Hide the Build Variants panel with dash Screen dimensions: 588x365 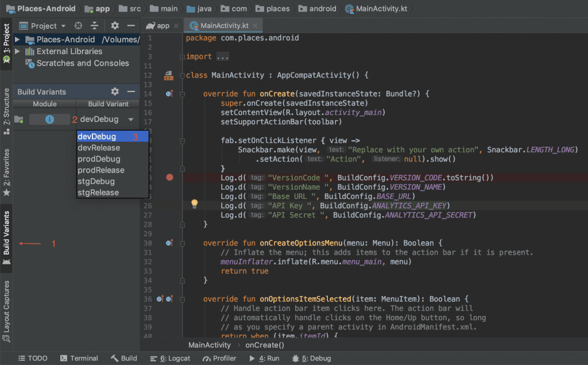[131, 91]
